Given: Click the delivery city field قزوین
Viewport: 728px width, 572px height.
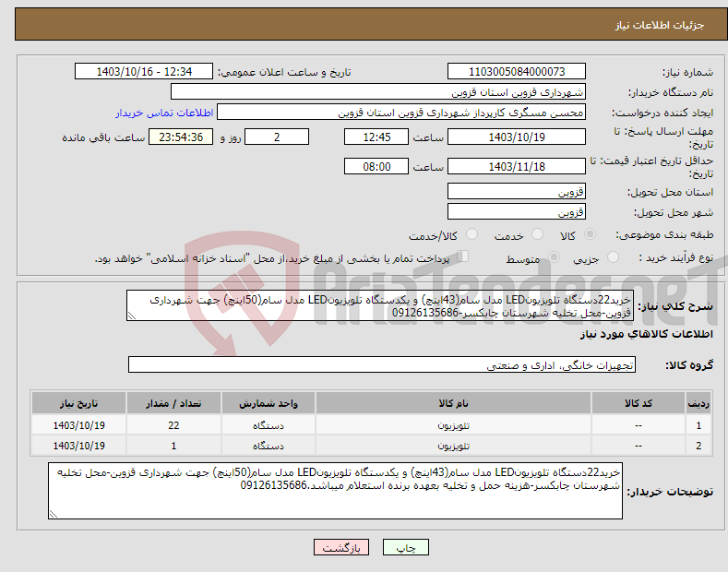Looking at the screenshot, I should pos(517,211).
